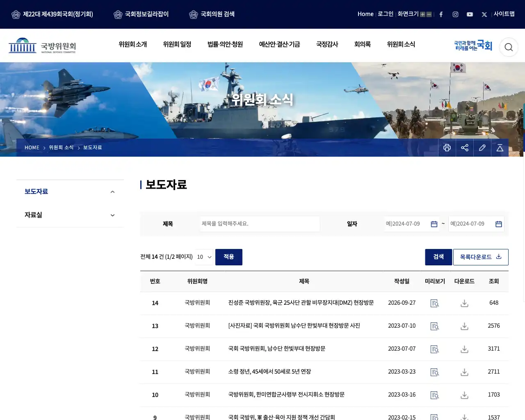525x420 pixels.
Task: Open the Instagram icon link
Action: 455,14
